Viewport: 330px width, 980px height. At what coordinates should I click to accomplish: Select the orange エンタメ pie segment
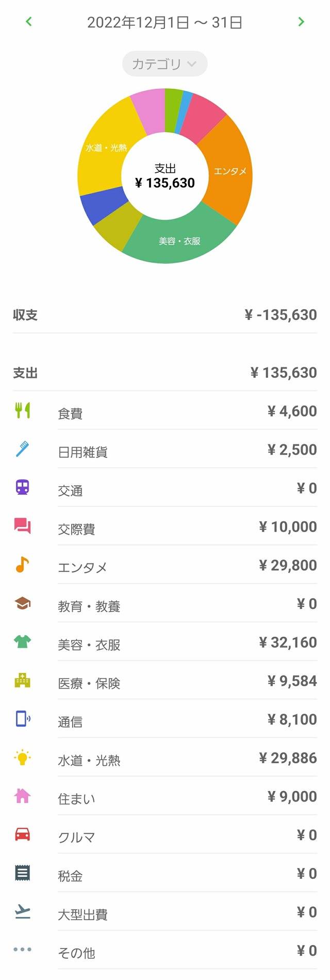(x=229, y=171)
